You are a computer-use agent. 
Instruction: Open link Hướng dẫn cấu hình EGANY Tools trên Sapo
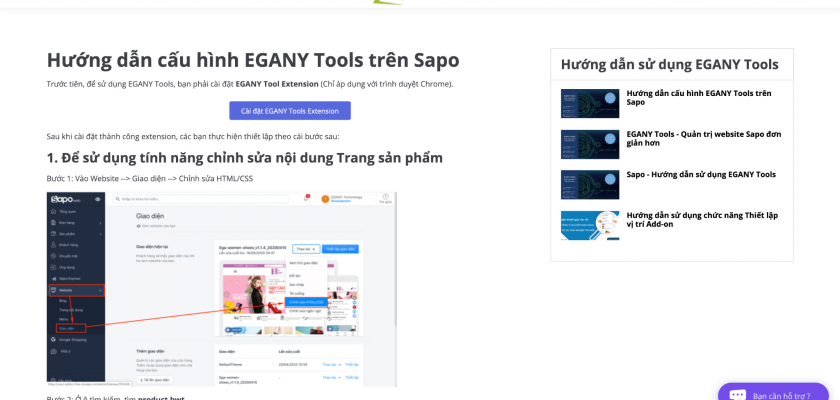point(698,97)
